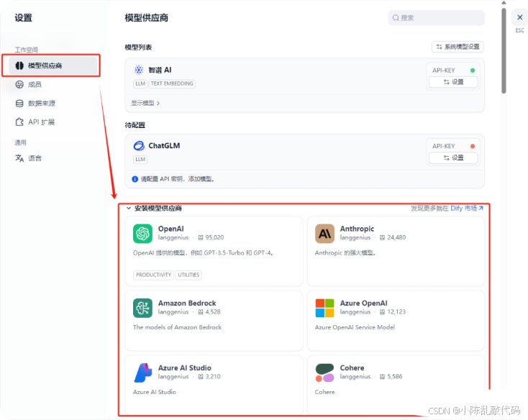Image resolution: width=528 pixels, height=420 pixels.
Task: Click the puzzle icon beside API 扩展
Action: pos(19,122)
